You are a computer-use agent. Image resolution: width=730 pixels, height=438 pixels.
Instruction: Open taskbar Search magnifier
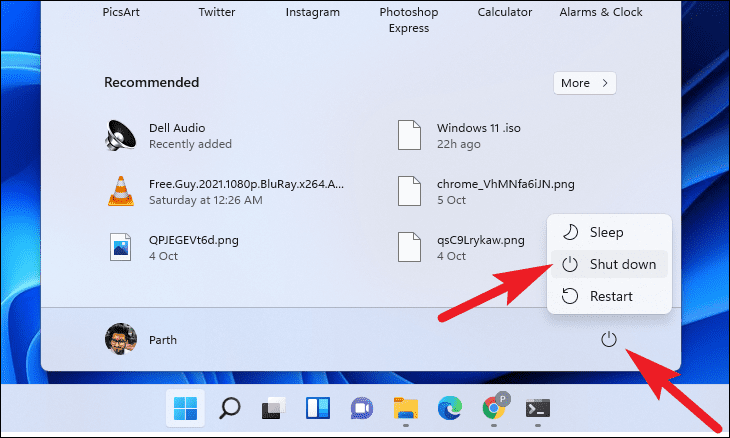(x=230, y=408)
